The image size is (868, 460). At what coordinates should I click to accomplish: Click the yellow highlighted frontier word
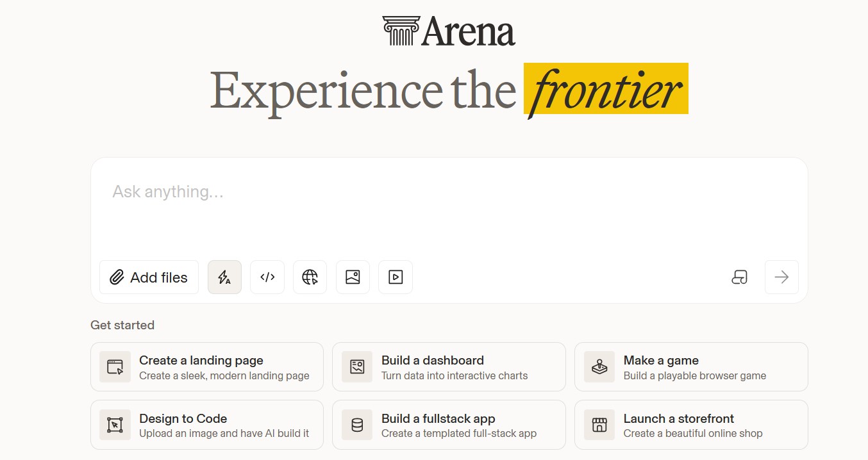tap(606, 89)
